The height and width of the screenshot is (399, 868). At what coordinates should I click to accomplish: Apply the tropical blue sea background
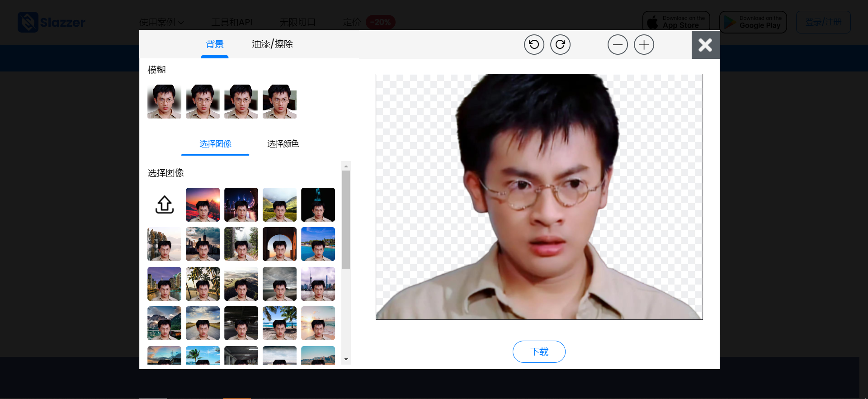318,244
